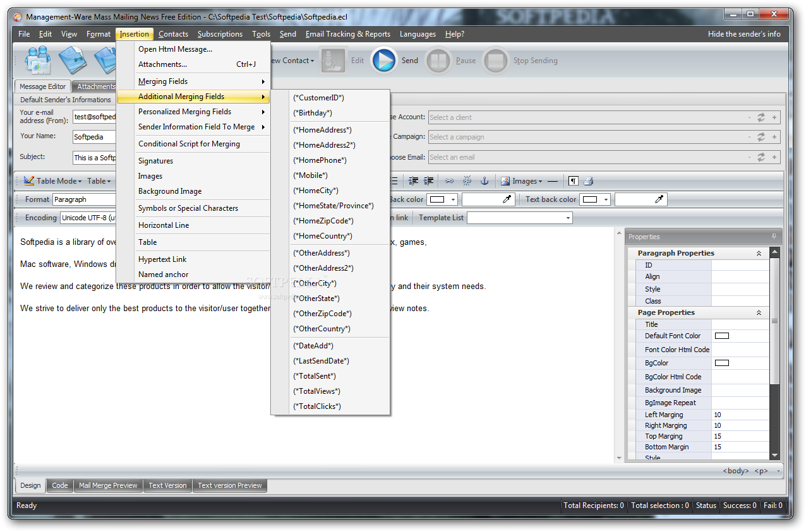Add a new client with plus icon
This screenshot has width=806, height=532.
774,117
